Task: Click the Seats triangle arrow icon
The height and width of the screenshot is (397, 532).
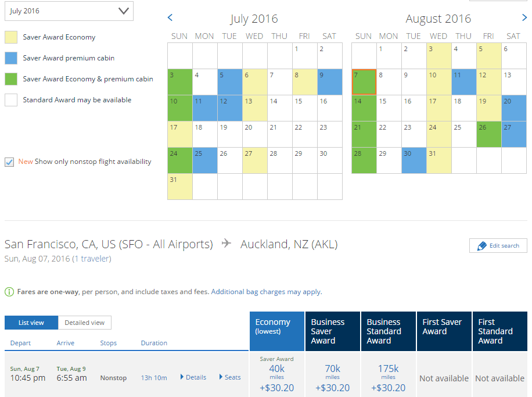Action: [221, 377]
